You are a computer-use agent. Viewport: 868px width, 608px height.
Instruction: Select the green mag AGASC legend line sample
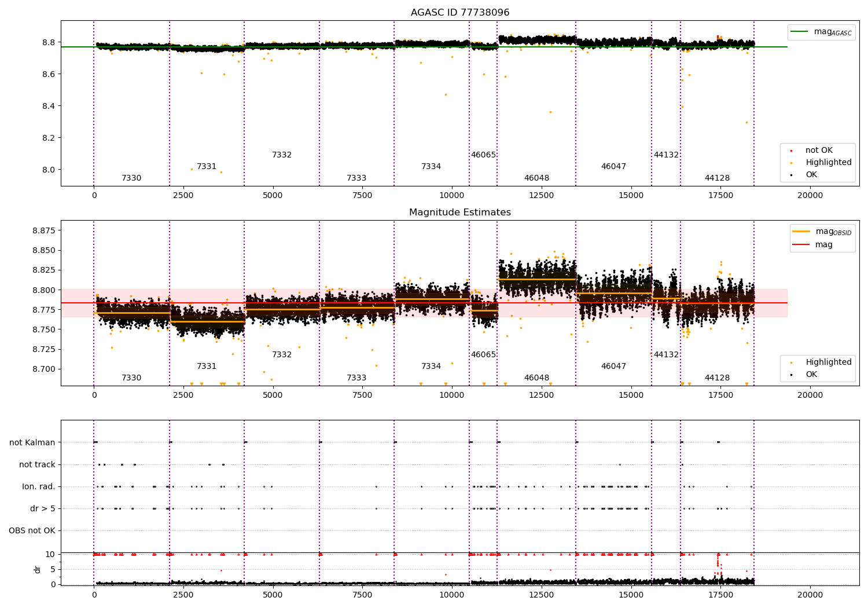[x=800, y=32]
